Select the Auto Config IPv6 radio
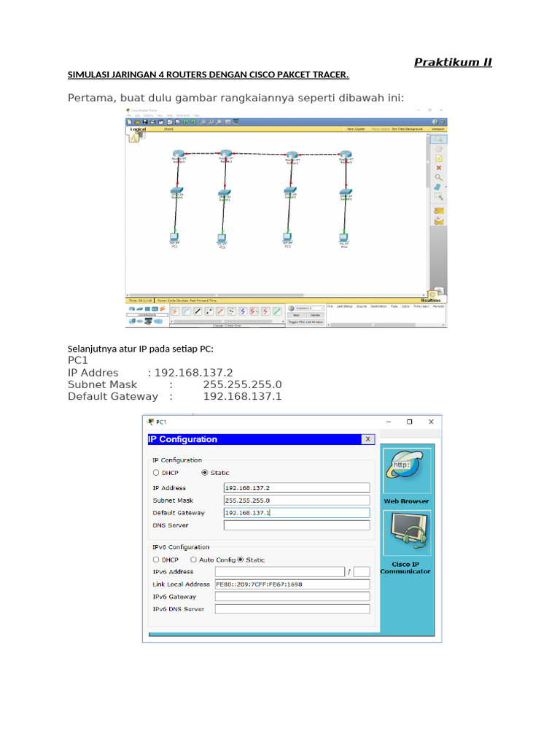 193,560
